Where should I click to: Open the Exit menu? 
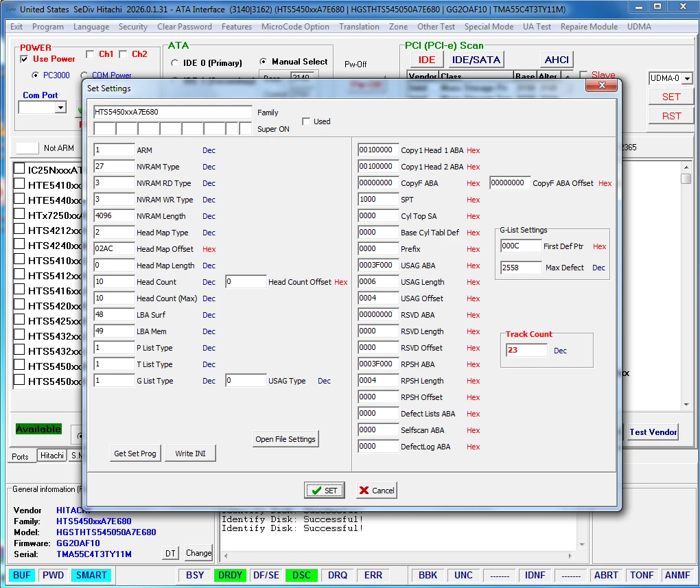tap(16, 26)
